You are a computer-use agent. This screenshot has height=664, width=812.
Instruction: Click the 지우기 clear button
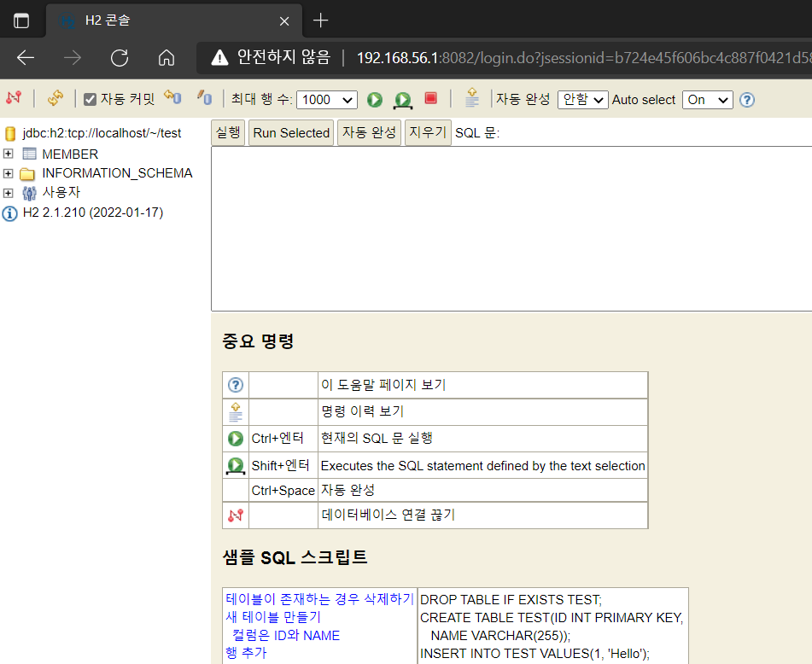[x=428, y=132]
